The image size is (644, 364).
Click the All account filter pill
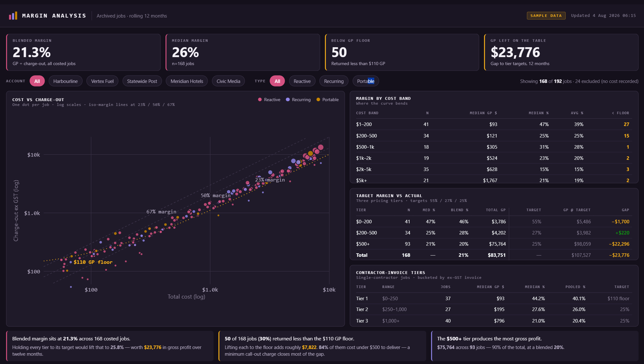[x=37, y=81]
